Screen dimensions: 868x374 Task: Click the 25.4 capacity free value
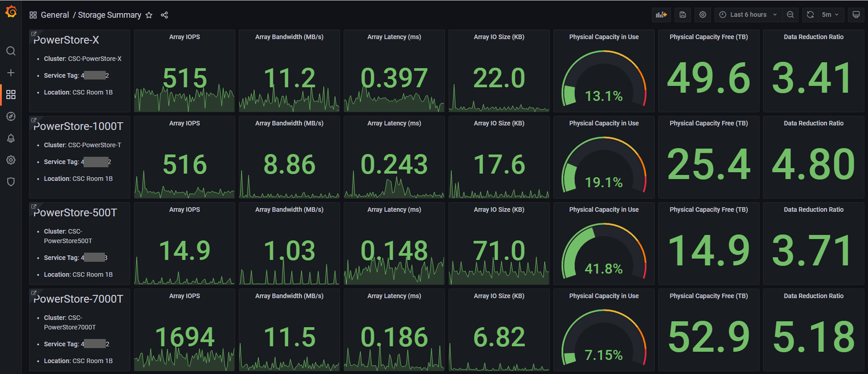pos(709,165)
